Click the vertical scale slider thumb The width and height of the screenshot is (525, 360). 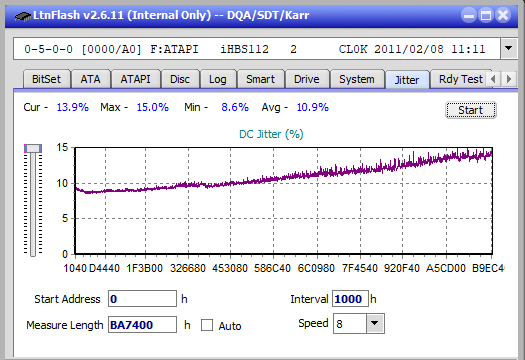point(33,148)
